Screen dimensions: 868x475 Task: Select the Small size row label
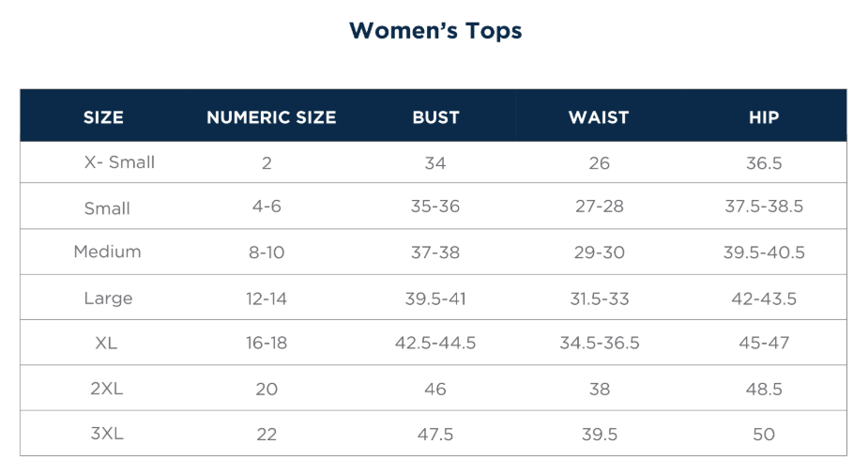tap(107, 208)
